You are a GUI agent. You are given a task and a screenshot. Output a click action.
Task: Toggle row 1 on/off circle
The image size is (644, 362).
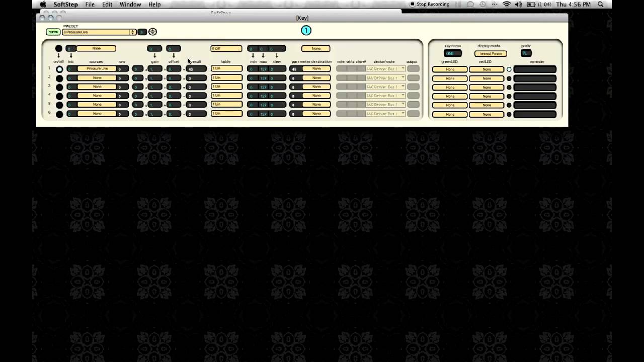[x=59, y=69]
